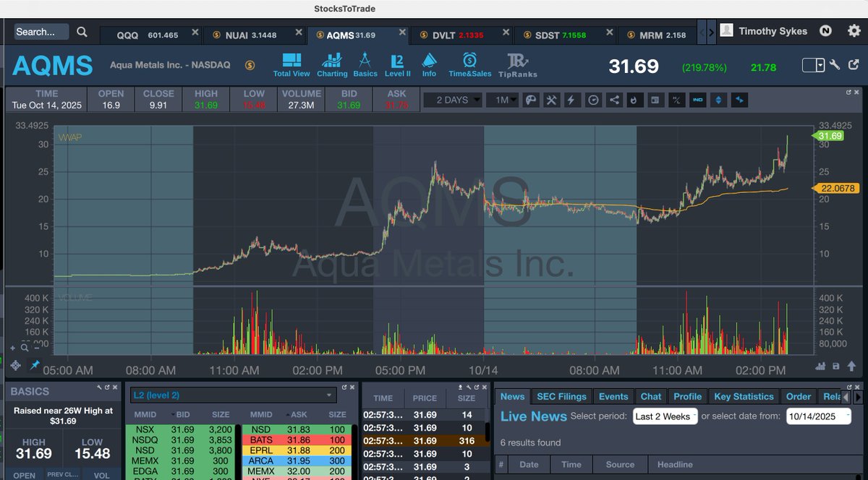Close the NUAI symbol tab

pyautogui.click(x=297, y=33)
